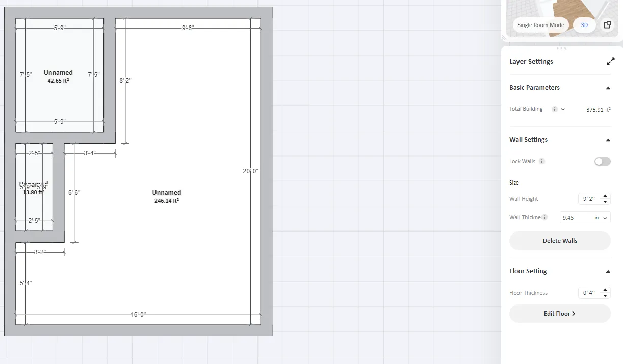The image size is (623, 364).
Task: Open Total Building dropdown chevron
Action: pos(563,109)
